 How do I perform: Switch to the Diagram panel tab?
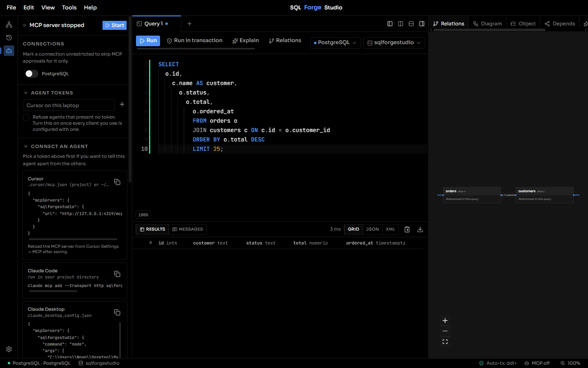[x=488, y=24]
